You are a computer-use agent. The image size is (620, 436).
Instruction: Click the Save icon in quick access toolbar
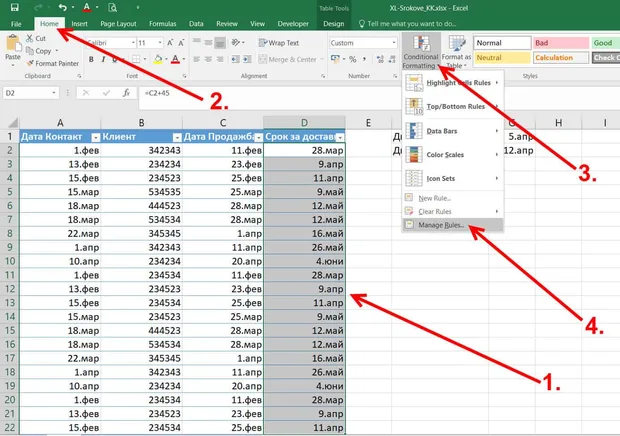pos(14,7)
